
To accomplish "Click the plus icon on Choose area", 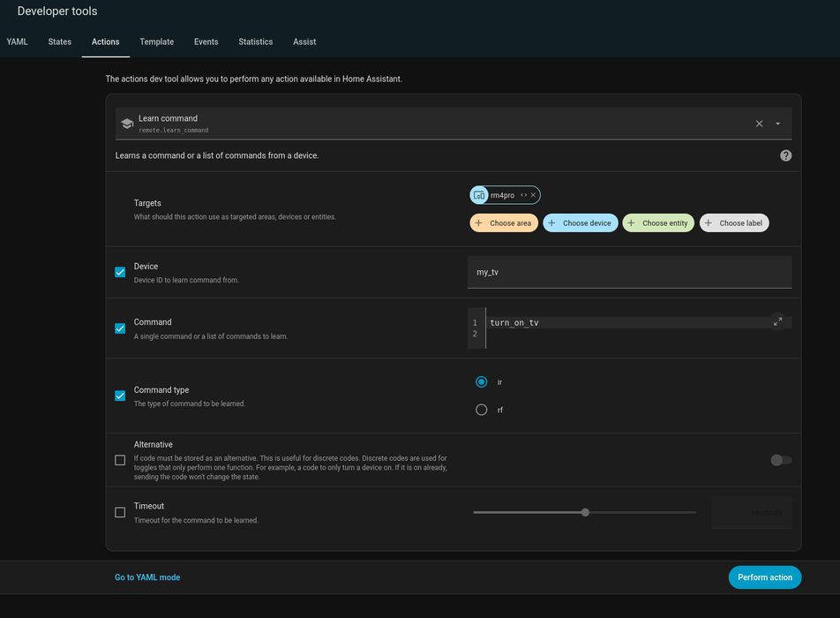I will click(478, 223).
